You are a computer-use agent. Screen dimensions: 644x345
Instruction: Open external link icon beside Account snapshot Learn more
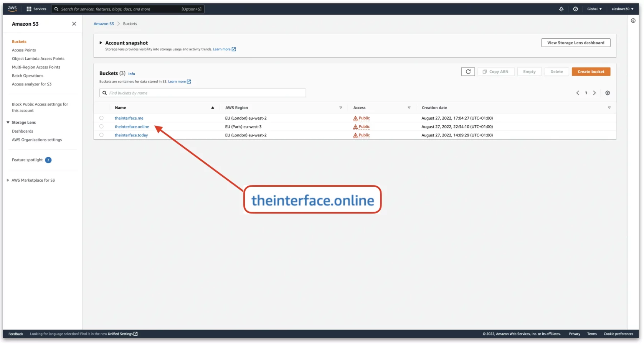point(234,49)
